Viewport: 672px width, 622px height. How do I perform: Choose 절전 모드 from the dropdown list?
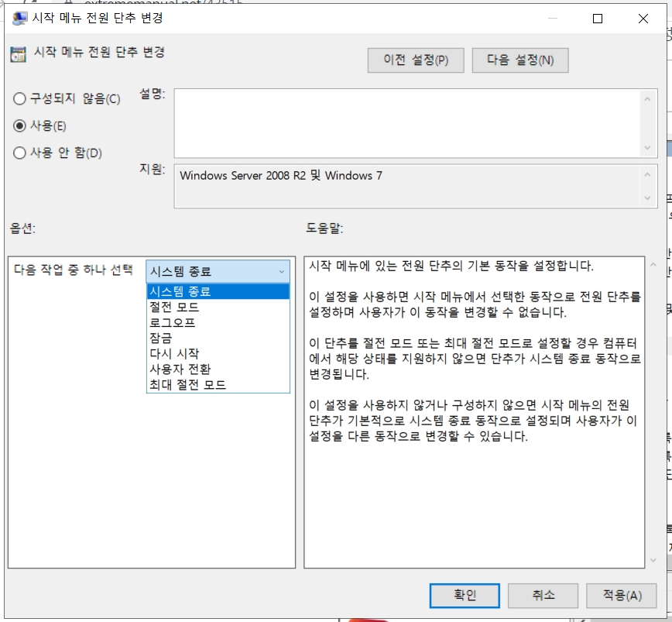[218, 307]
